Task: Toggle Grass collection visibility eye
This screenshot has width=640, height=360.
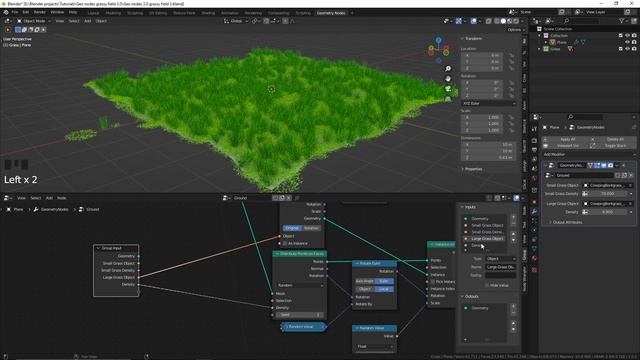Action: [627, 49]
